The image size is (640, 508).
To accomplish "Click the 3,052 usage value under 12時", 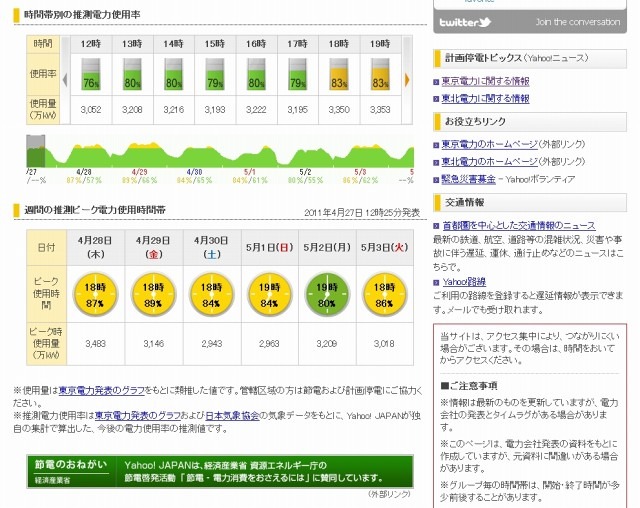I will pyautogui.click(x=91, y=110).
